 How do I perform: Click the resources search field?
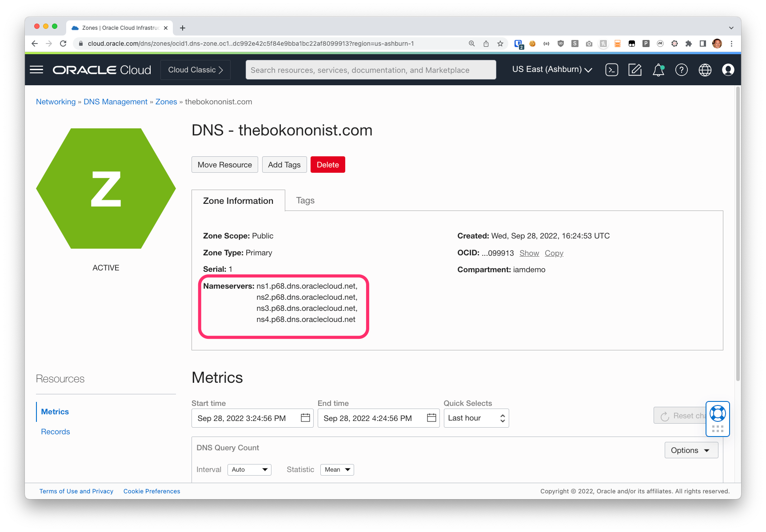(371, 70)
